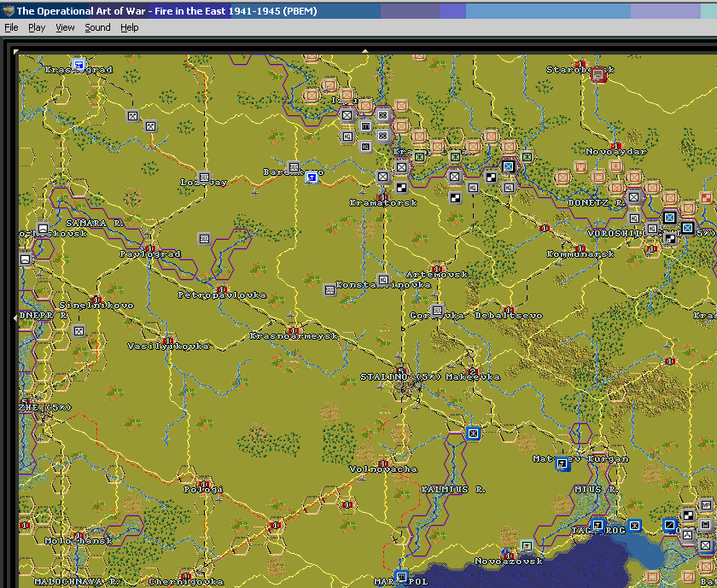Click the Artemovsk town label
Viewport: 717px width, 588px height.
[437, 275]
